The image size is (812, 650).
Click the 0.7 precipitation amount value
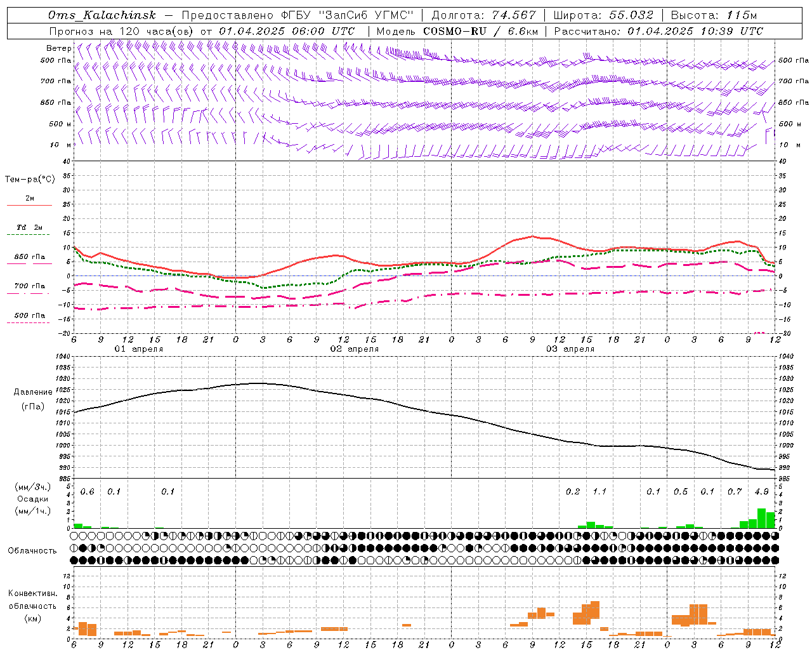pyautogui.click(x=735, y=491)
